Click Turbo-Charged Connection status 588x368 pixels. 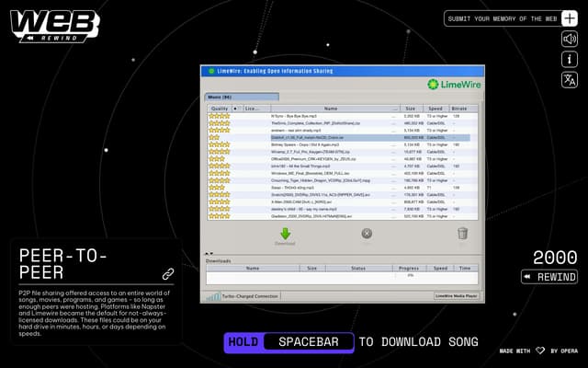coord(251,296)
